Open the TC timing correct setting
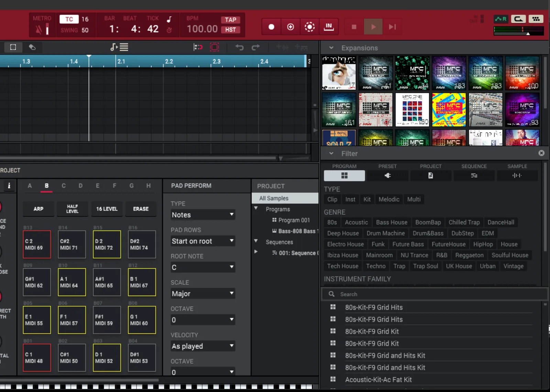This screenshot has height=392, width=550. coord(69,19)
